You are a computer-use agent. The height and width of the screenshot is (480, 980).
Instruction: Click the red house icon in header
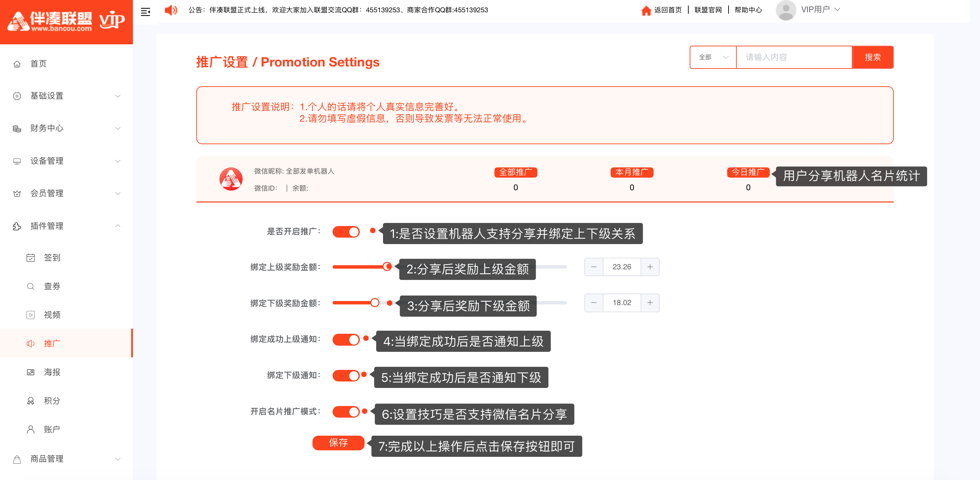pyautogui.click(x=646, y=10)
